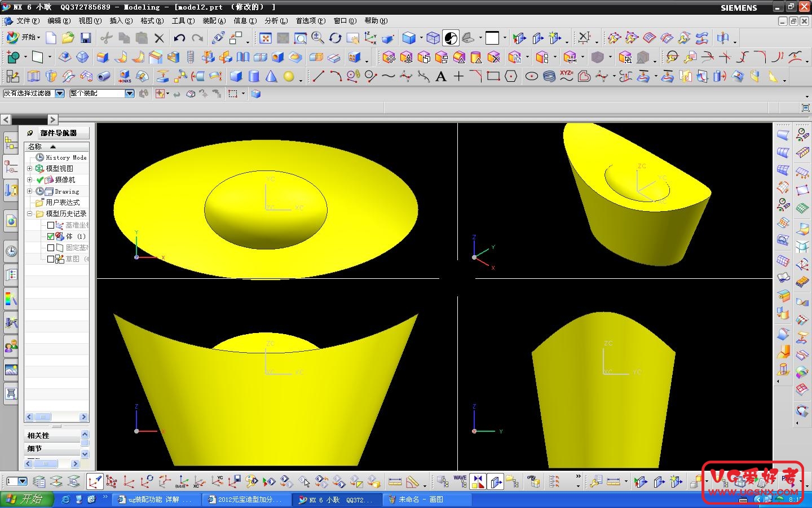Image resolution: width=812 pixels, height=508 pixels.
Task: Open the 插入(S) menu
Action: (121, 21)
